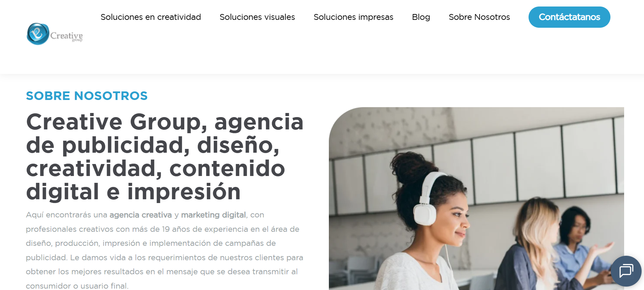This screenshot has width=644, height=290.
Task: Click the white headphones in the photo
Action: click(x=426, y=199)
